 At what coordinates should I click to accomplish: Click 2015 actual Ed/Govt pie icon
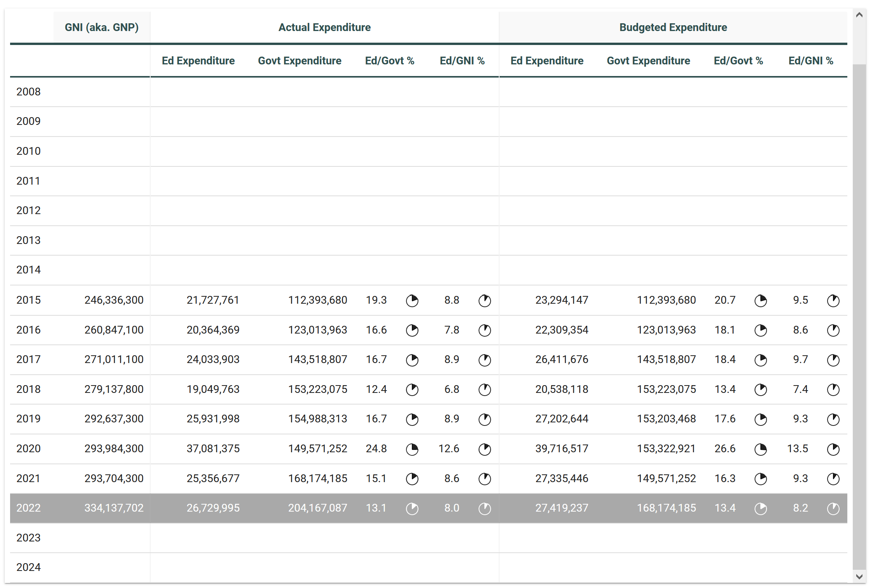click(x=412, y=301)
